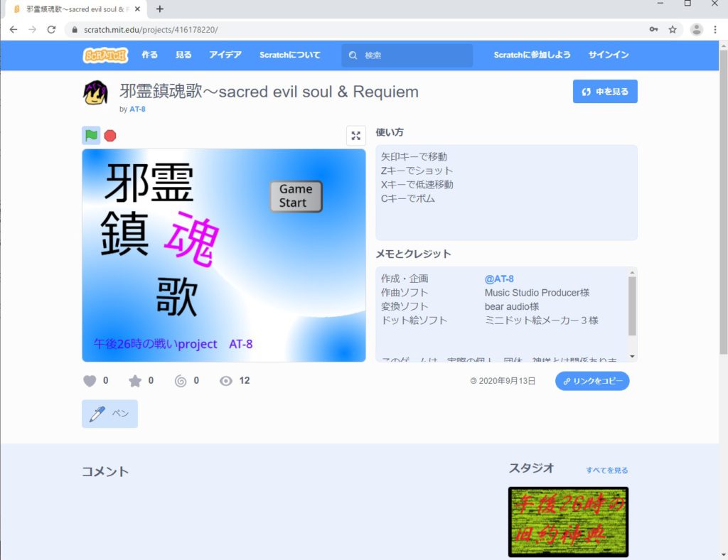Screen dimensions: 728x560
Task: Open the Chrome three-dot menu
Action: tap(715, 29)
